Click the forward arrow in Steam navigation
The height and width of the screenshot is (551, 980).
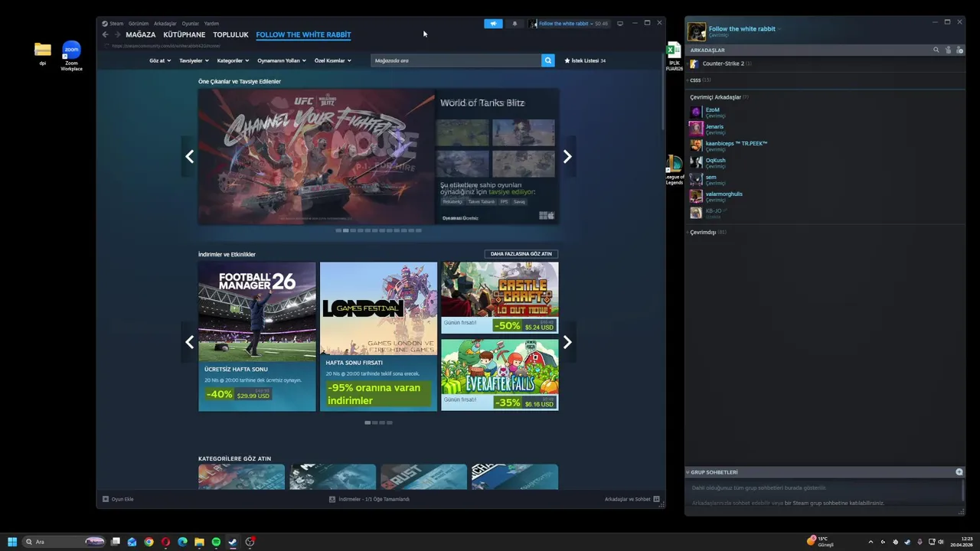click(x=117, y=34)
